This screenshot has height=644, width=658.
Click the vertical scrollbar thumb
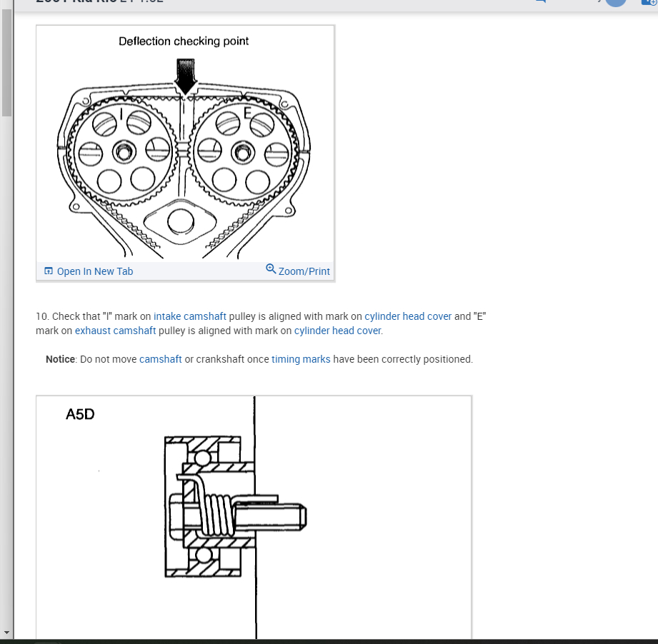tap(6, 62)
